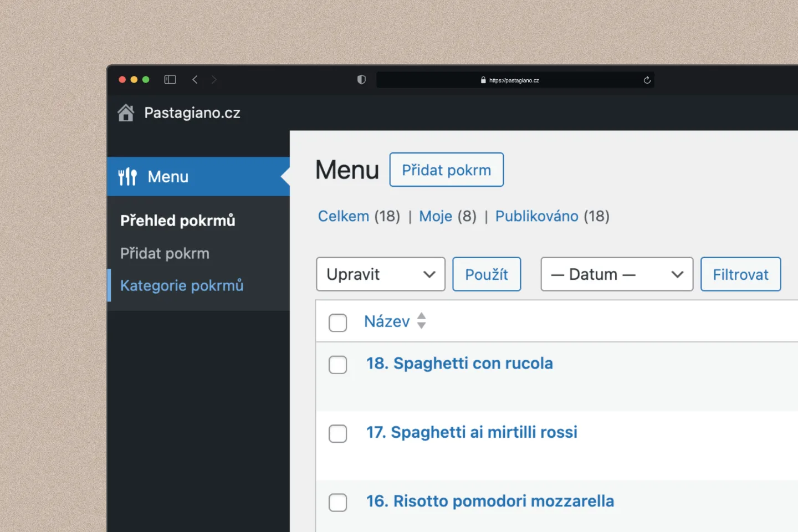The height and width of the screenshot is (532, 798).
Task: Click the browser address bar
Action: [x=515, y=80]
